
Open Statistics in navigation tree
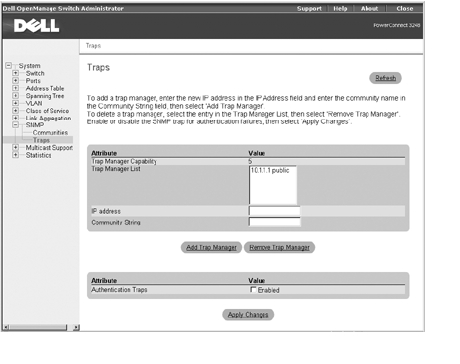(39, 155)
